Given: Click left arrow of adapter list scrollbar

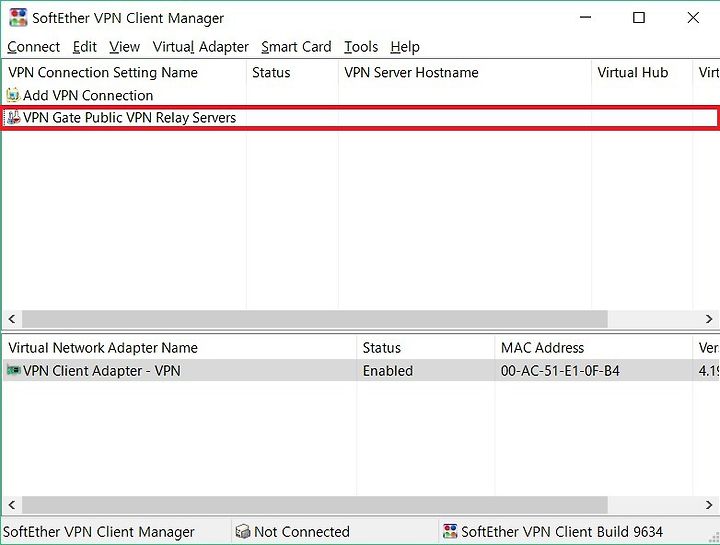Looking at the screenshot, I should pyautogui.click(x=12, y=505).
